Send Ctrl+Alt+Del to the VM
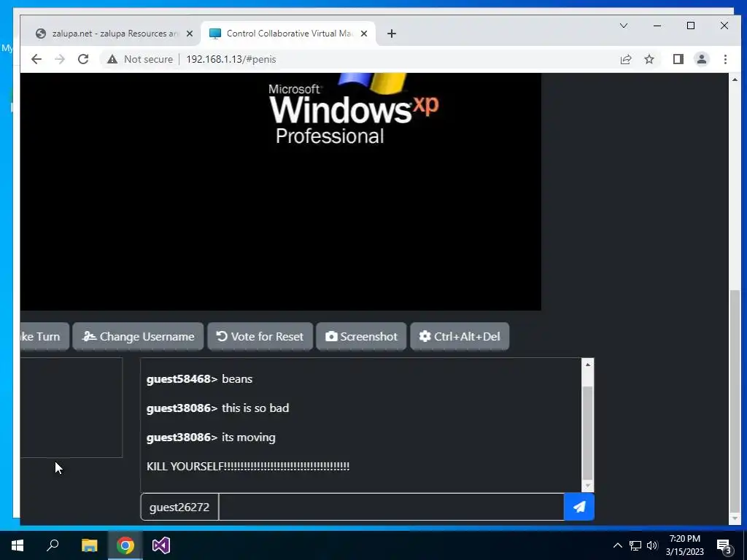The width and height of the screenshot is (747, 560). [460, 336]
